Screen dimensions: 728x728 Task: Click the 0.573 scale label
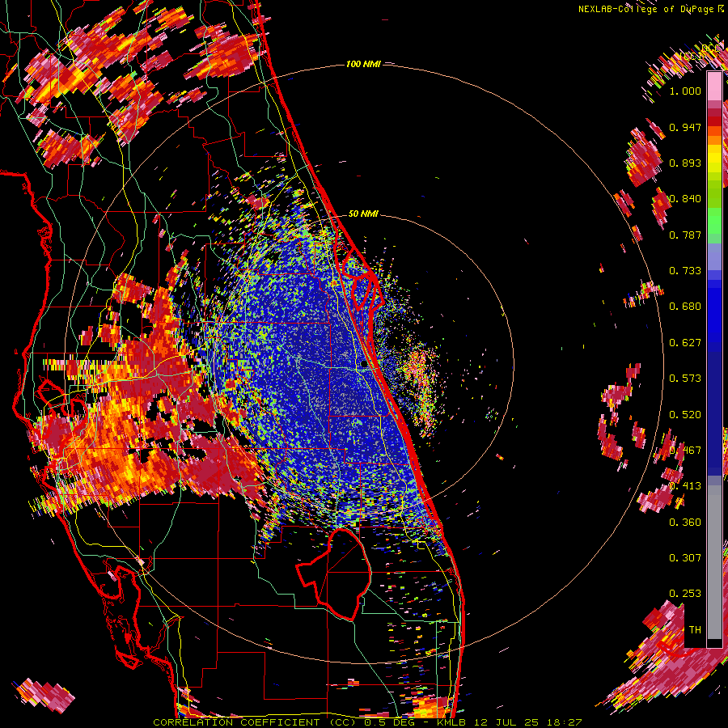[685, 379]
